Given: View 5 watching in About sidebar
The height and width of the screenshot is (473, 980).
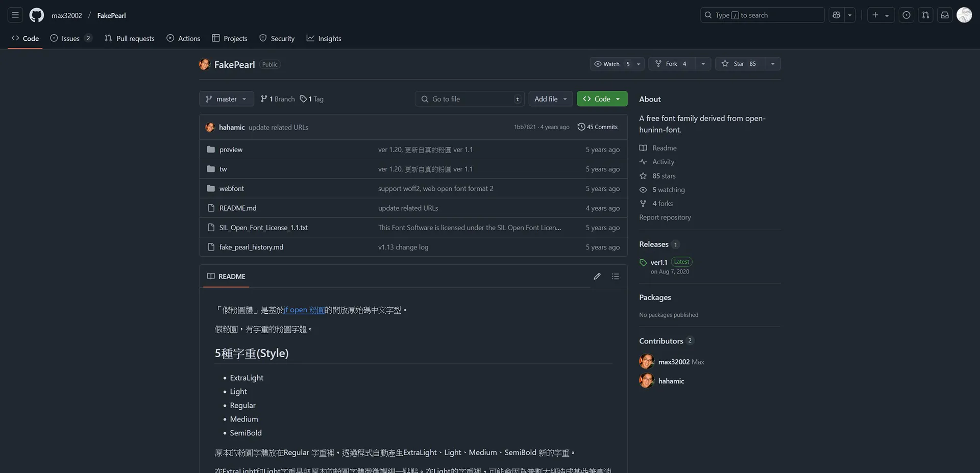Looking at the screenshot, I should 662,189.
